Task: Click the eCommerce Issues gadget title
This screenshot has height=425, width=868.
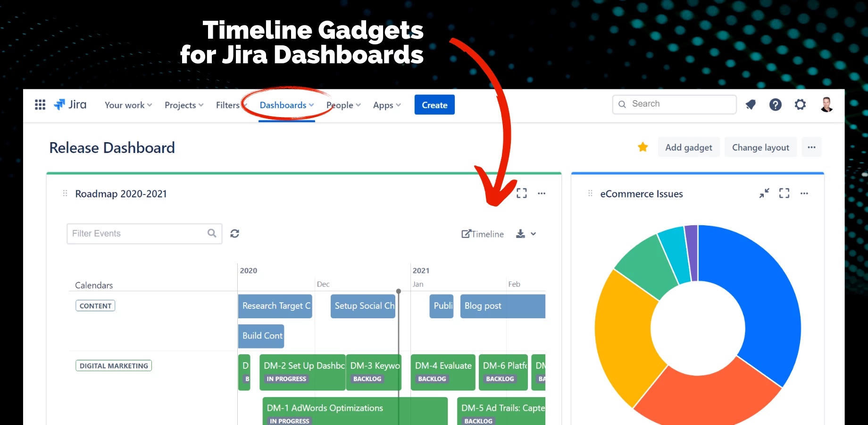Action: pos(642,194)
